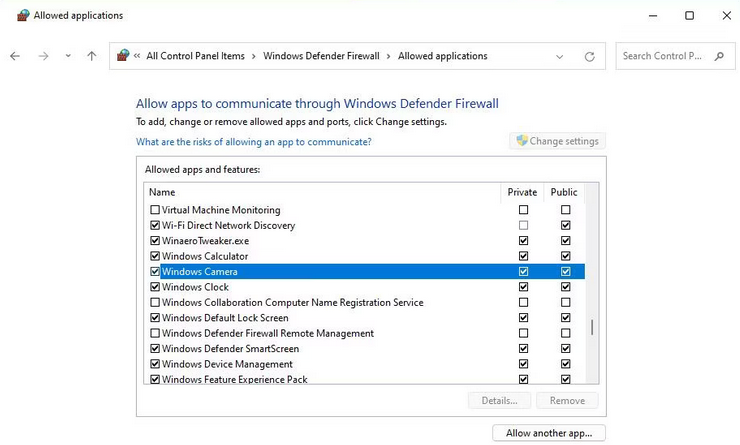Go back using the back arrow
The height and width of the screenshot is (445, 740).
coord(15,56)
